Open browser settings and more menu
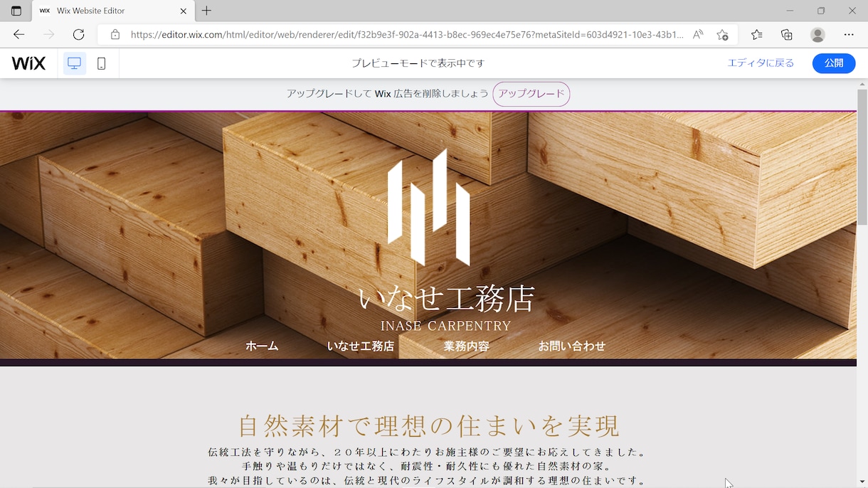This screenshot has width=868, height=488. [849, 34]
